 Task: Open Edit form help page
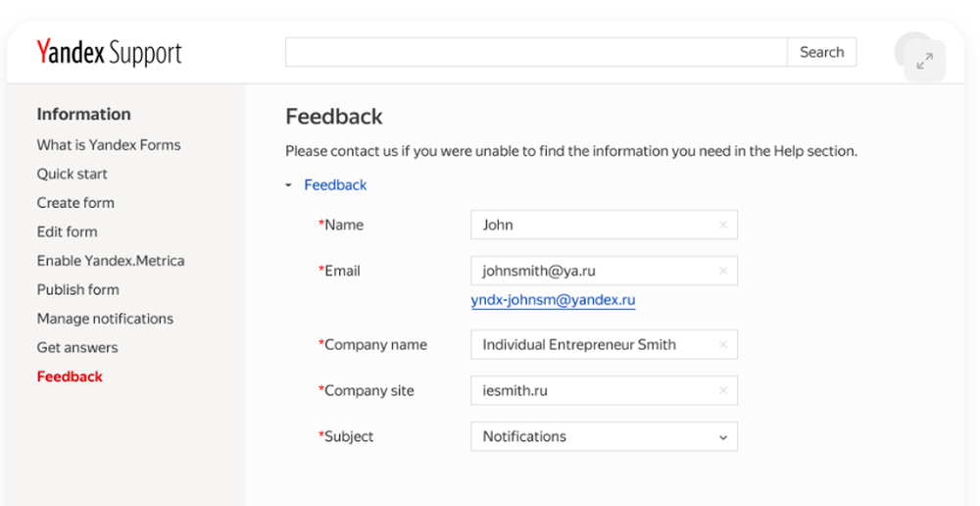tap(67, 231)
